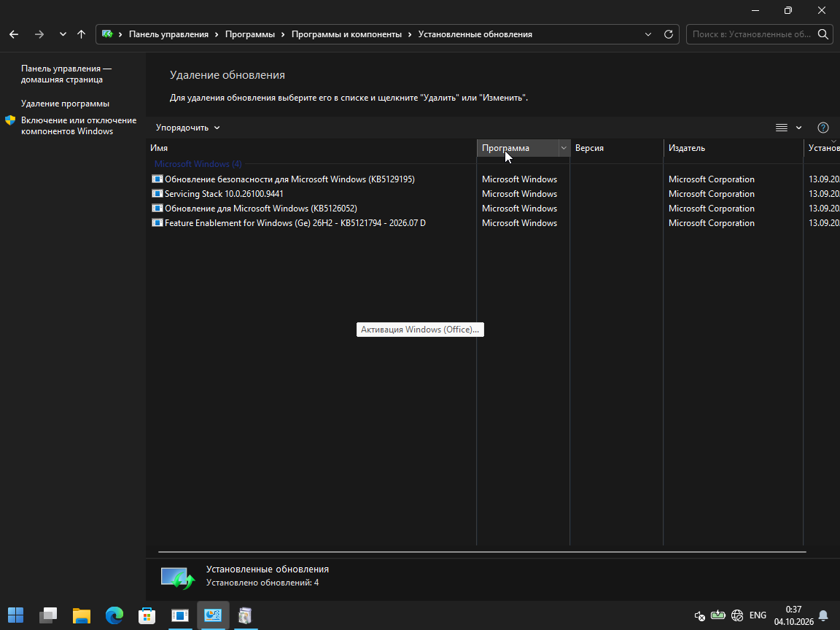
Task: Click the forward navigation arrow
Action: pyautogui.click(x=39, y=34)
